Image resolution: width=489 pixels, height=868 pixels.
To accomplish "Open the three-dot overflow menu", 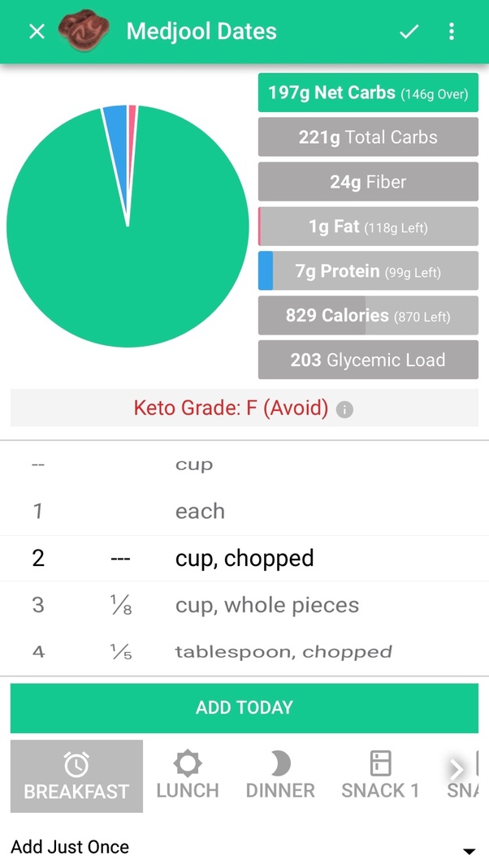I will click(x=452, y=32).
